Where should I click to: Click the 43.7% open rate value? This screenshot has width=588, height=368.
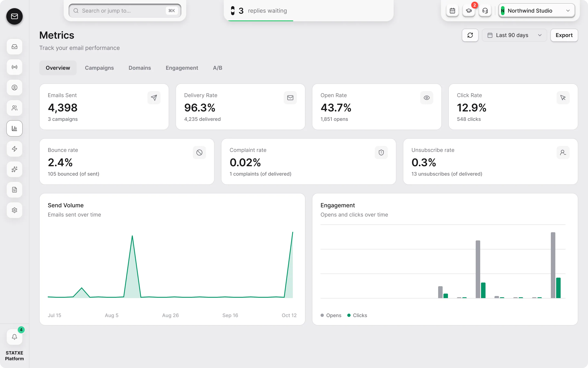pyautogui.click(x=336, y=108)
